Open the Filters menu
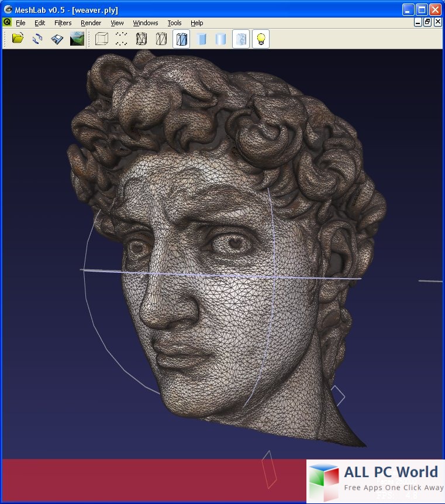This screenshot has width=445, height=504. tap(63, 23)
